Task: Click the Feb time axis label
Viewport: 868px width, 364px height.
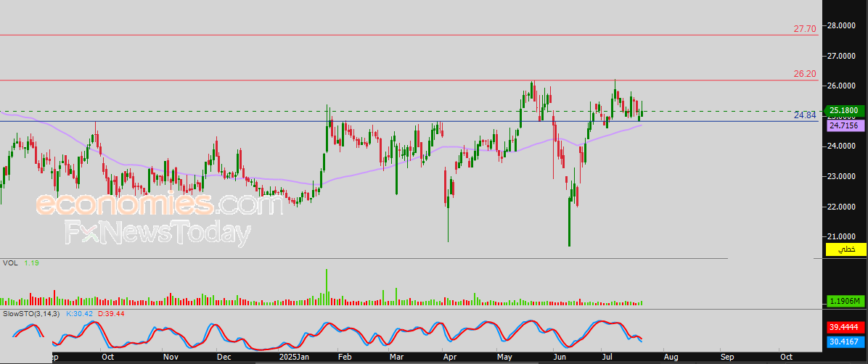Action: click(345, 357)
